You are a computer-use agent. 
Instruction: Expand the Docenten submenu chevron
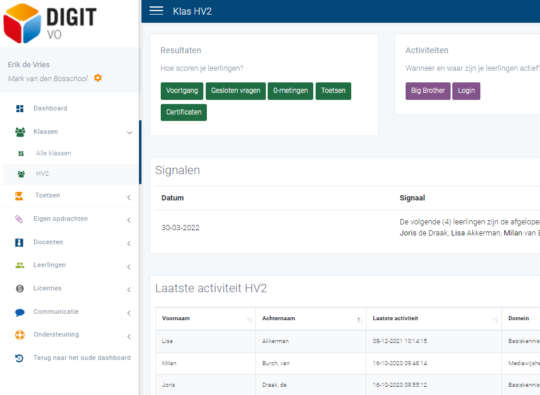point(129,243)
